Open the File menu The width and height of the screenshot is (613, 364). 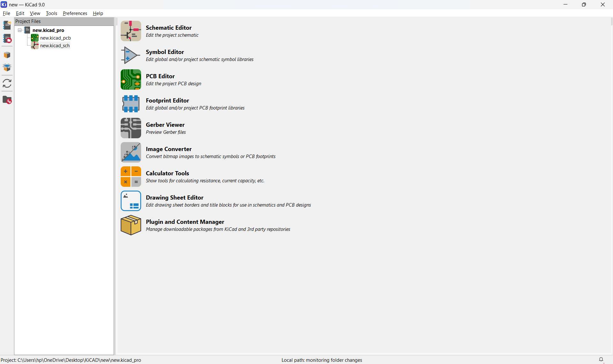pyautogui.click(x=6, y=13)
